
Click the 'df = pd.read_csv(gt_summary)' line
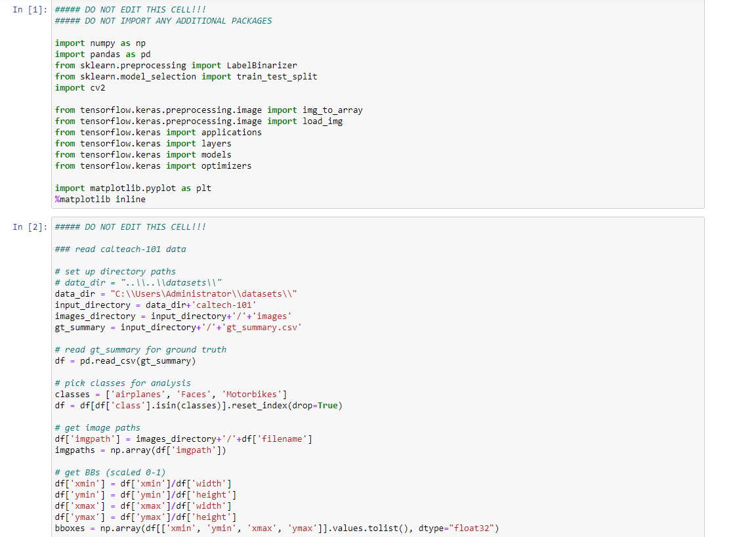pos(125,360)
